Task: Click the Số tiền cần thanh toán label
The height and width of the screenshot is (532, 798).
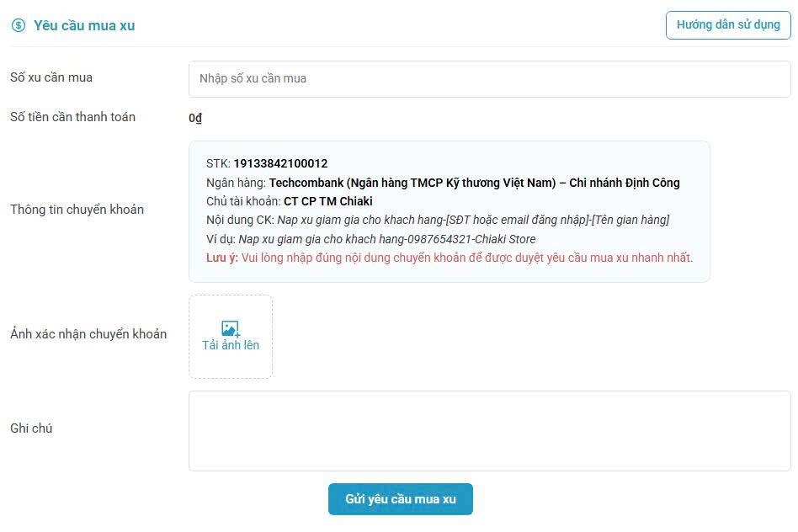Action: click(x=72, y=116)
